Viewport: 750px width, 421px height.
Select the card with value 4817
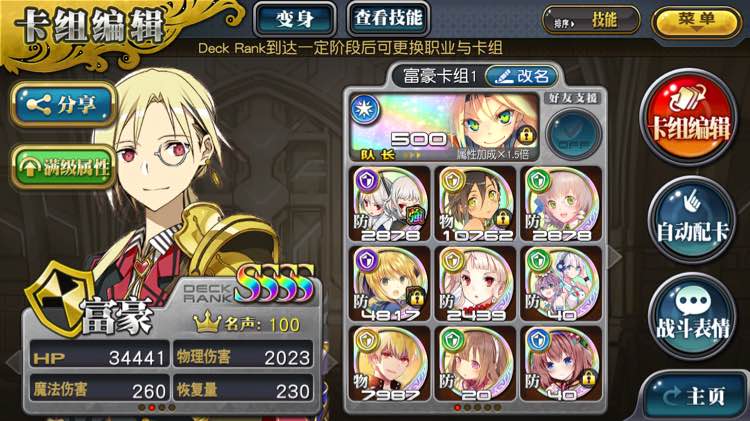click(x=390, y=284)
